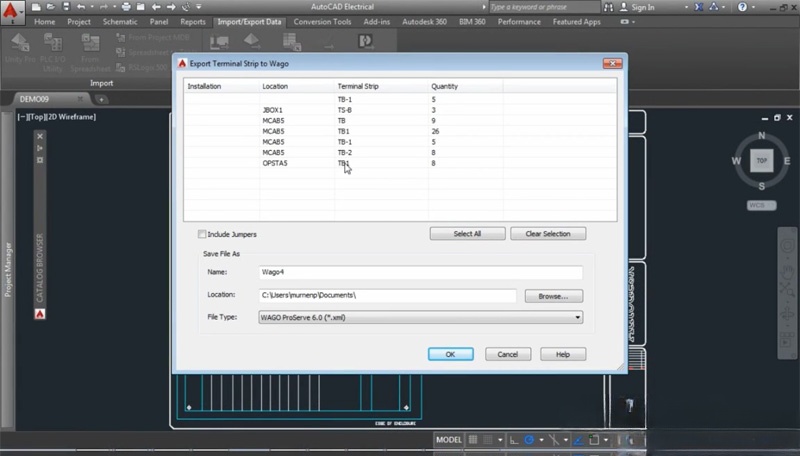
Task: Open the File Type dropdown WAGO ProServe
Action: tap(420, 317)
